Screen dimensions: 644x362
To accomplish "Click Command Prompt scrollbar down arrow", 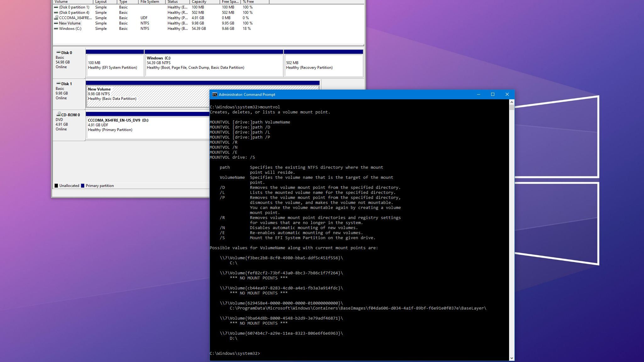I will point(512,358).
